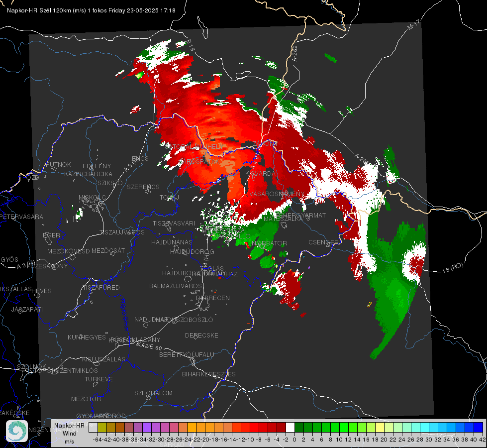The width and height of the screenshot is (487, 448).
Task: Click the MÁTÉSZALKA city label
Action: pyautogui.click(x=283, y=219)
